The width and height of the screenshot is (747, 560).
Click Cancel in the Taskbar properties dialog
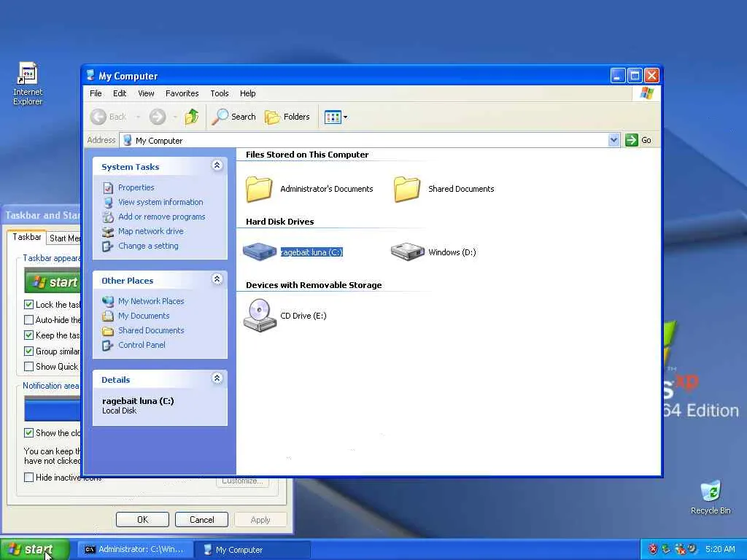(x=201, y=519)
